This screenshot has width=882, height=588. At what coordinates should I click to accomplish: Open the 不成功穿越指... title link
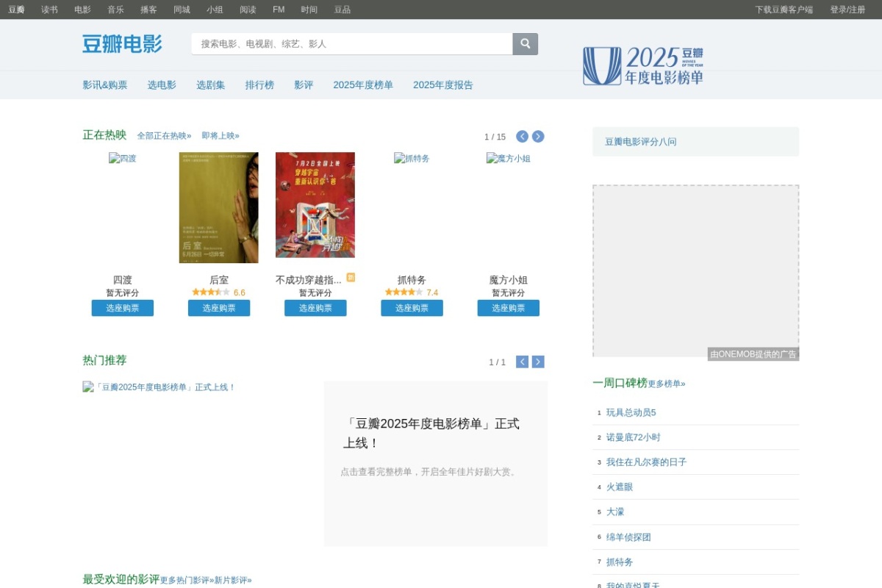click(309, 280)
